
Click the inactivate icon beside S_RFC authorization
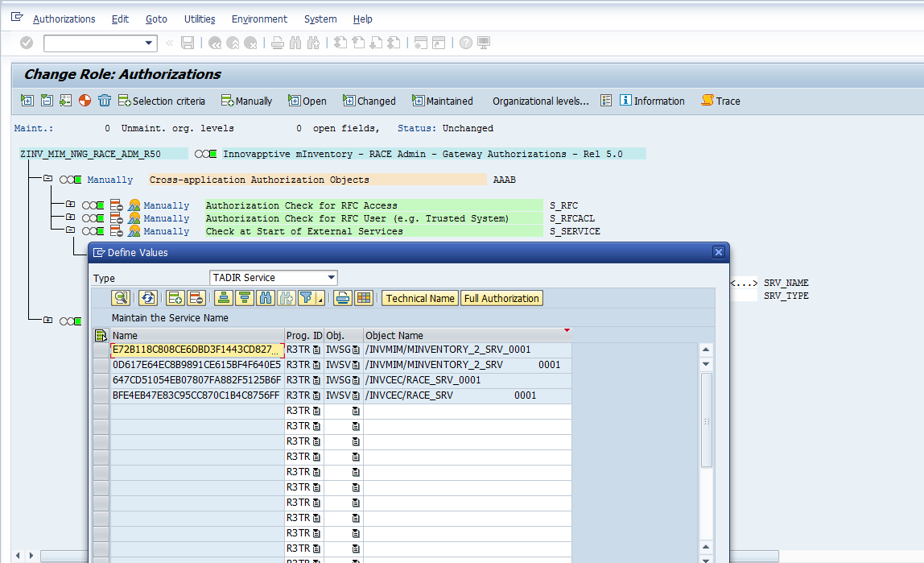point(116,205)
